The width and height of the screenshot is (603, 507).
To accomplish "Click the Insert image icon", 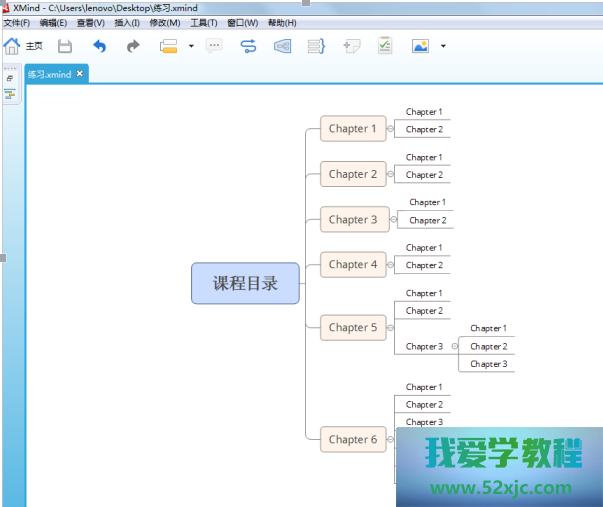I will (x=420, y=46).
